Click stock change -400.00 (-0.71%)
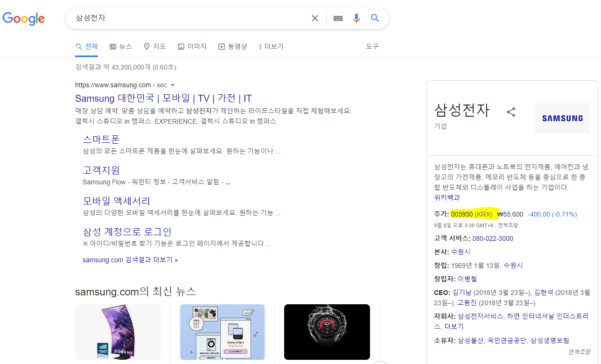 point(552,214)
